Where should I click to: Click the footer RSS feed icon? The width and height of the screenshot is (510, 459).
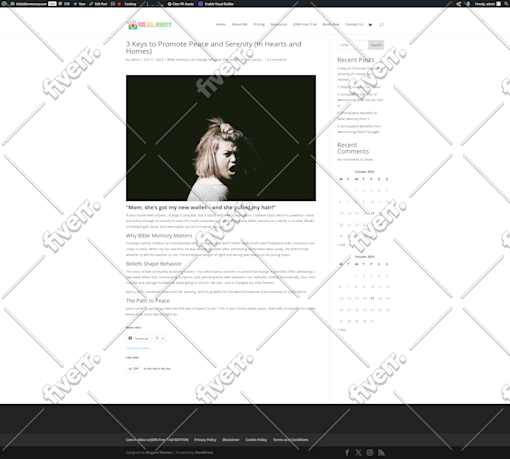381,452
